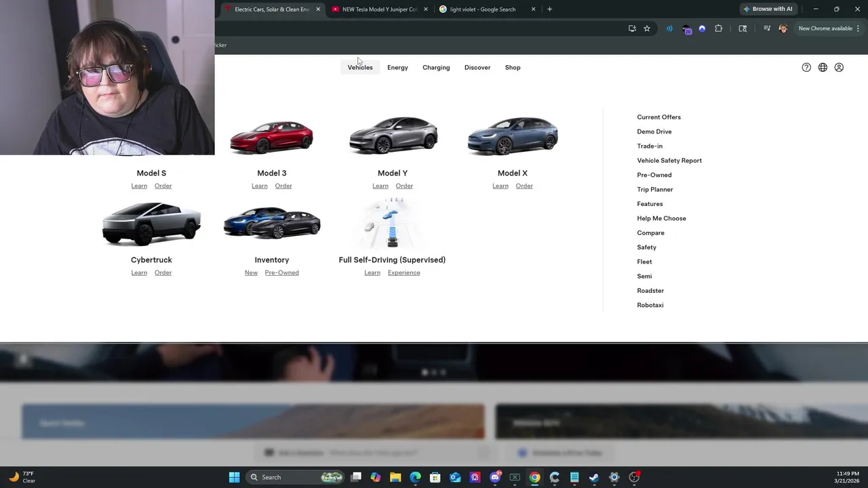This screenshot has height=488, width=868.
Task: Switch to the NEW Tesla Model Y Juniper tab
Action: [379, 9]
